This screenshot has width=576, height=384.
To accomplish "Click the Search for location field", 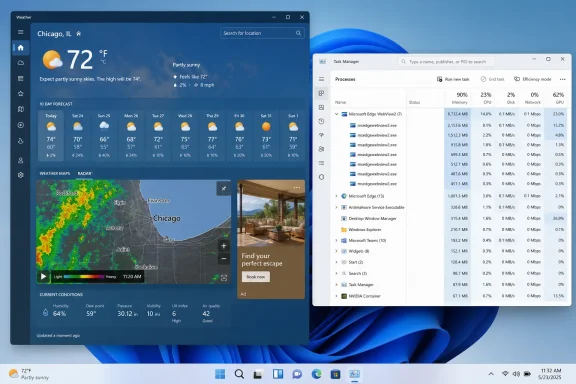I will point(262,33).
